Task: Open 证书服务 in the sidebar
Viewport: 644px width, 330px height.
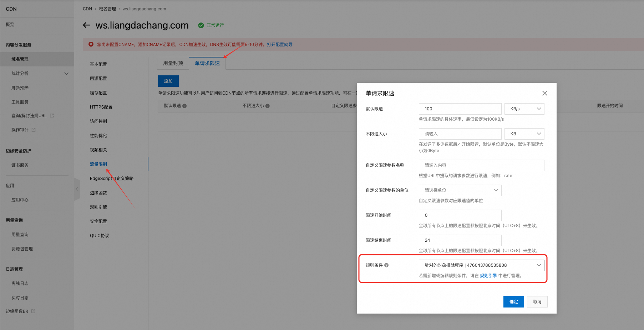Action: click(20, 165)
